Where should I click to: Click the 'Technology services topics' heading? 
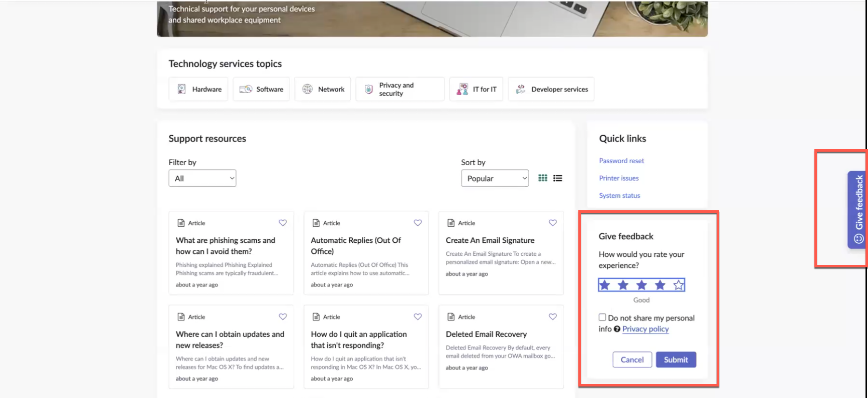[x=225, y=64]
